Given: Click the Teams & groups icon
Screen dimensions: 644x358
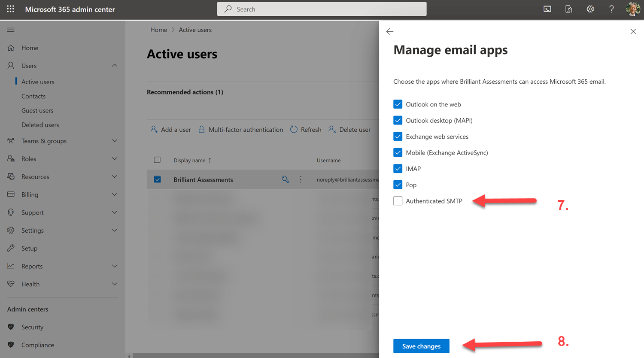Looking at the screenshot, I should coord(11,141).
